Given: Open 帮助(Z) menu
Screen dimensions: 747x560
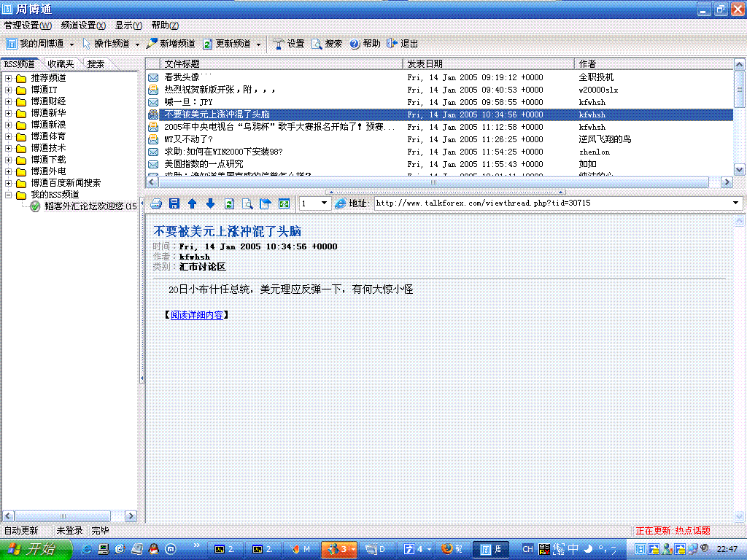Looking at the screenshot, I should click(165, 26).
